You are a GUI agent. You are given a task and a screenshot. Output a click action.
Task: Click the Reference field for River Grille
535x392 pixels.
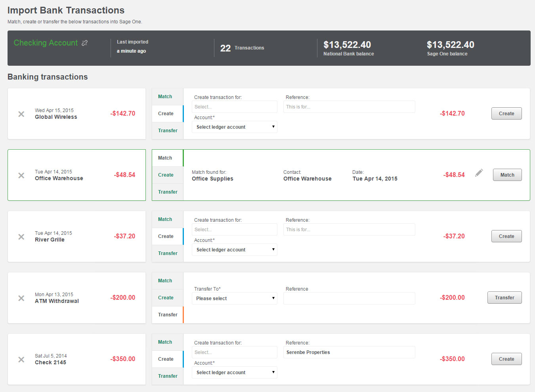point(349,229)
